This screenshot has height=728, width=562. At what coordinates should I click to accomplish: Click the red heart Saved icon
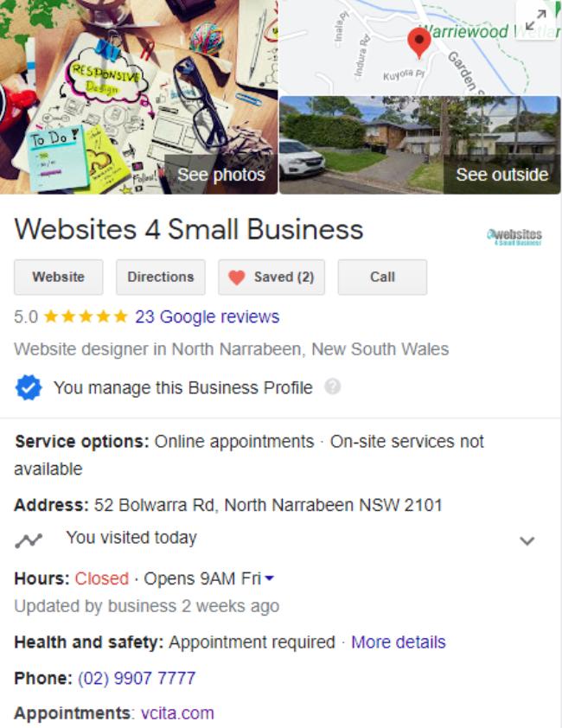(x=236, y=278)
